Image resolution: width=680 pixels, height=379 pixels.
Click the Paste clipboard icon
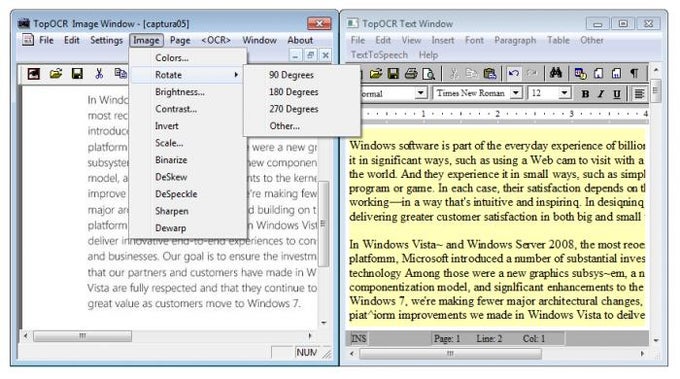point(490,74)
